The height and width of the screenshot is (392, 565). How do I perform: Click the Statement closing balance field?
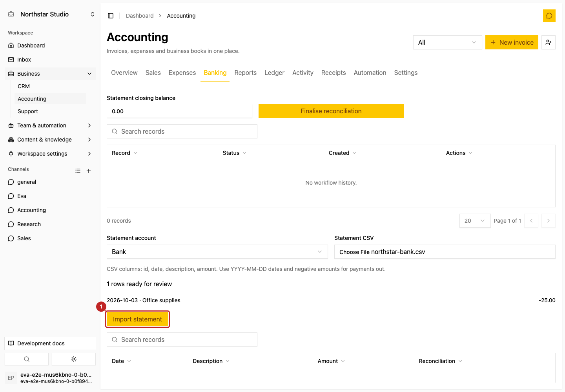[x=179, y=111]
